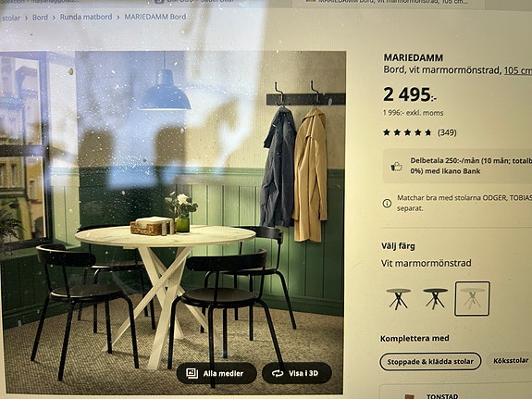Open the 349 reviews count link
This screenshot has width=532, height=399.
(x=447, y=132)
